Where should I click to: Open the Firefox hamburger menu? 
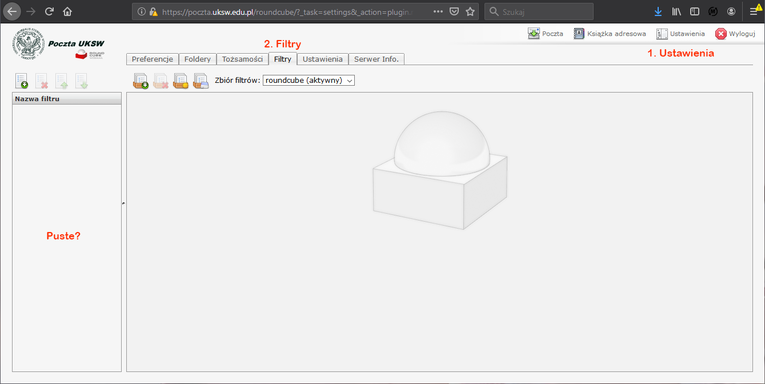pyautogui.click(x=754, y=11)
